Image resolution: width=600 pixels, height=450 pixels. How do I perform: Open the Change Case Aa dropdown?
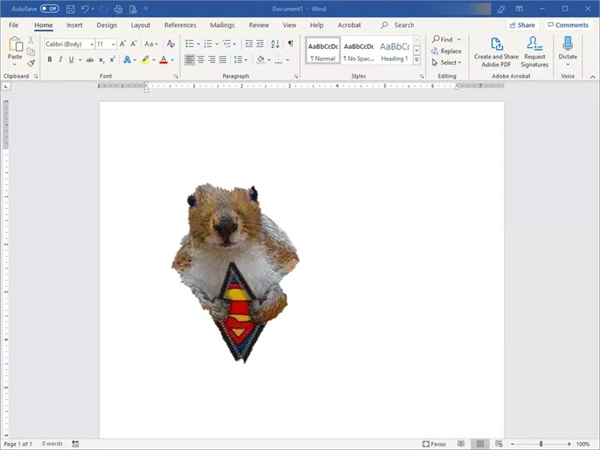(151, 44)
